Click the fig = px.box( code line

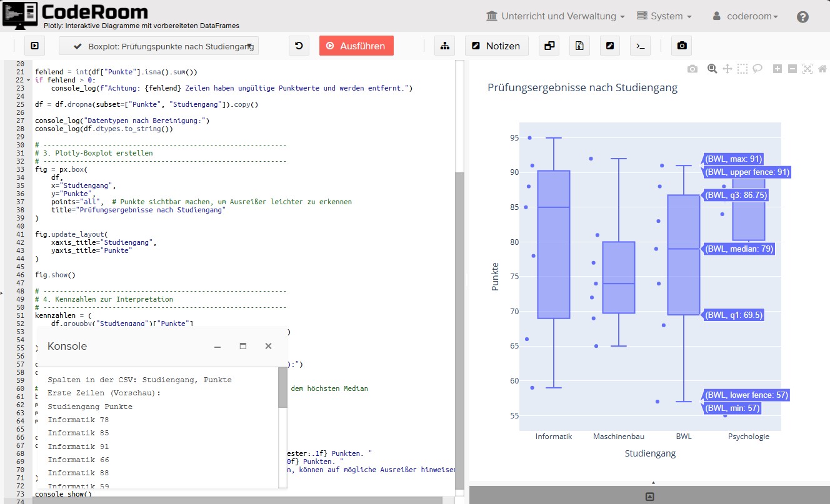[x=62, y=169]
